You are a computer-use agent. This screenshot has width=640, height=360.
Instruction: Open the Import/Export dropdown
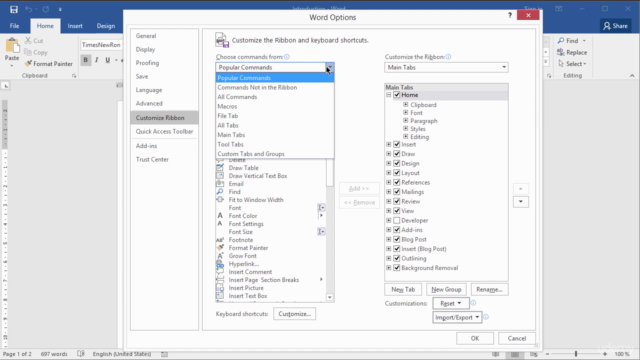457,317
